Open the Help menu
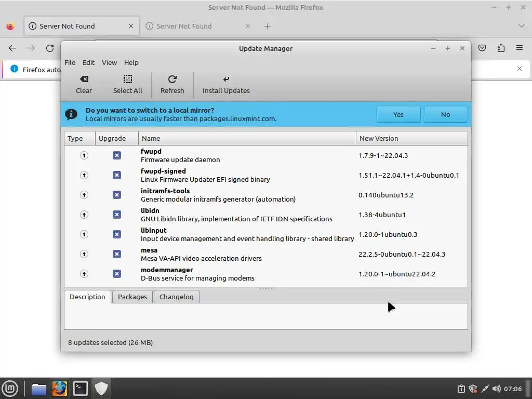The width and height of the screenshot is (532, 399). pos(131,62)
